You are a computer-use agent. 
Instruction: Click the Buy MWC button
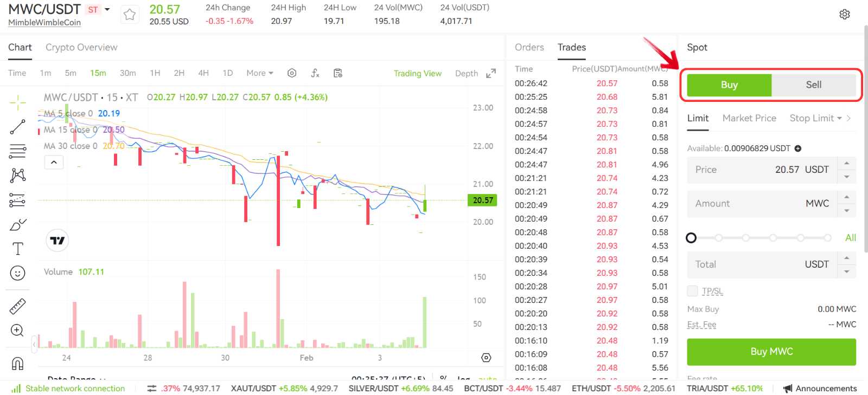tap(771, 352)
